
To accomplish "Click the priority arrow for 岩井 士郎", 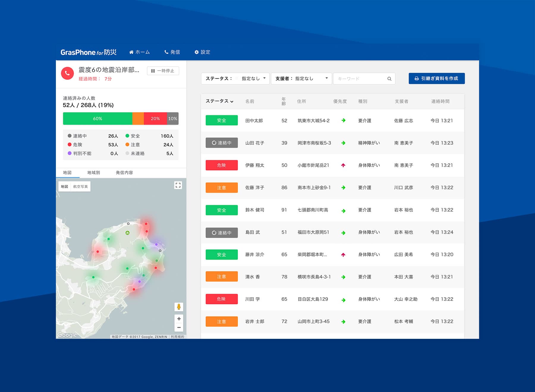I will [x=343, y=322].
